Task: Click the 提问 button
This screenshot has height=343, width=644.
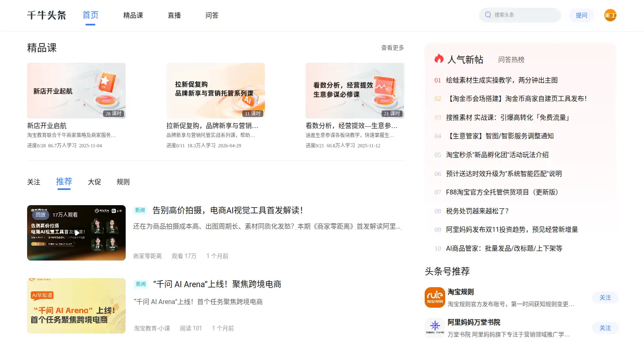Action: pos(582,15)
